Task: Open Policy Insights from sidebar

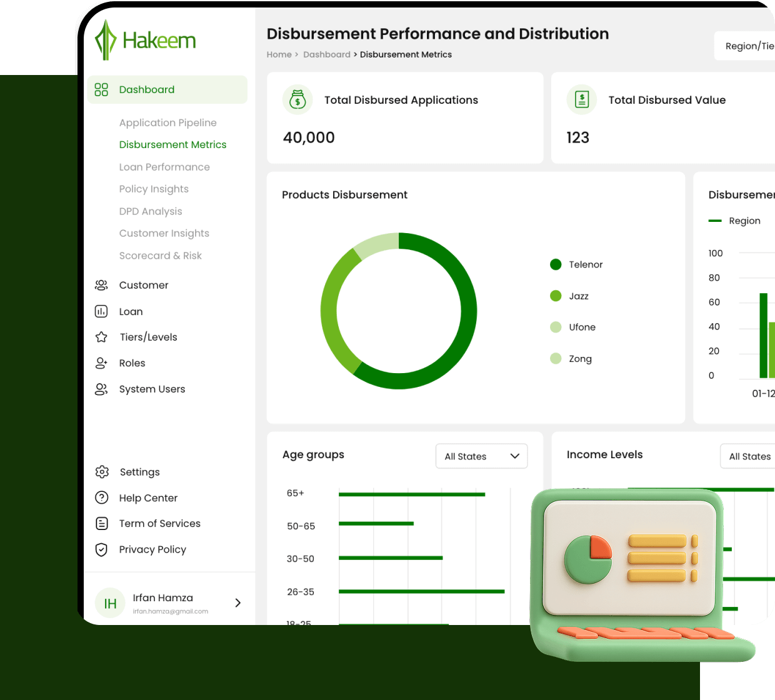Action: pos(154,189)
